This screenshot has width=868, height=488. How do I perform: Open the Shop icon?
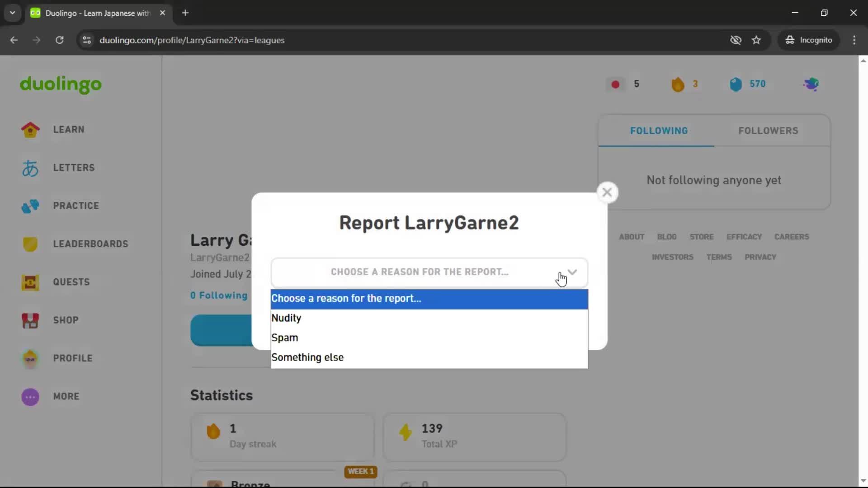29,321
